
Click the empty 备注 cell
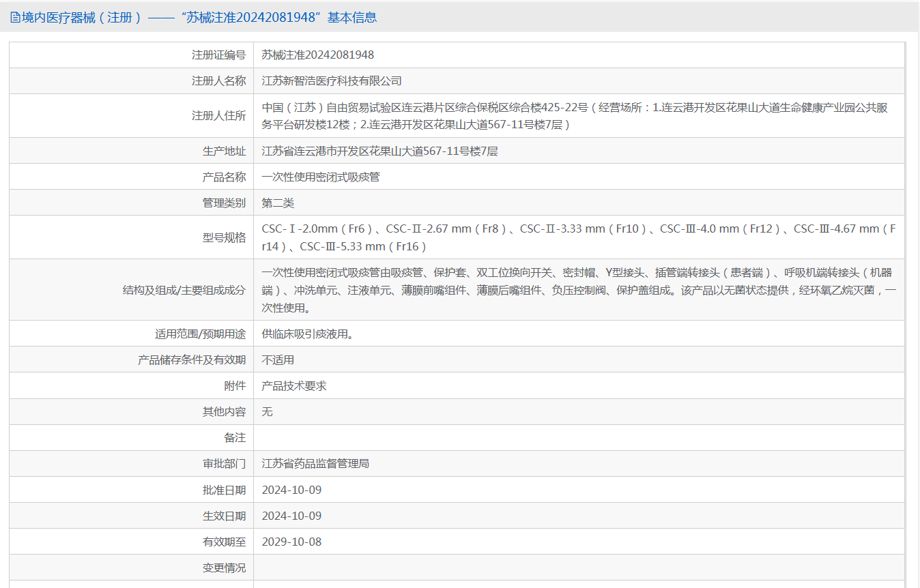point(579,438)
